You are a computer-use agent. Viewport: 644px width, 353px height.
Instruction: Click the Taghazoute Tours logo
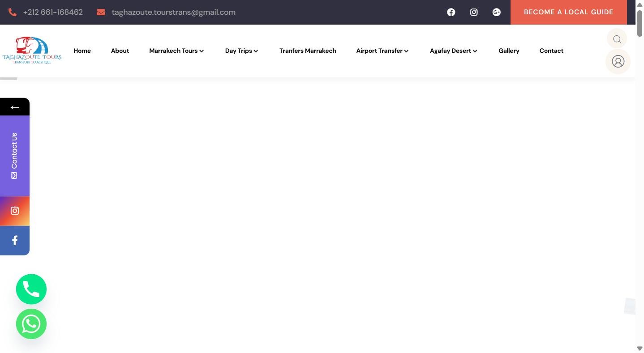32,51
